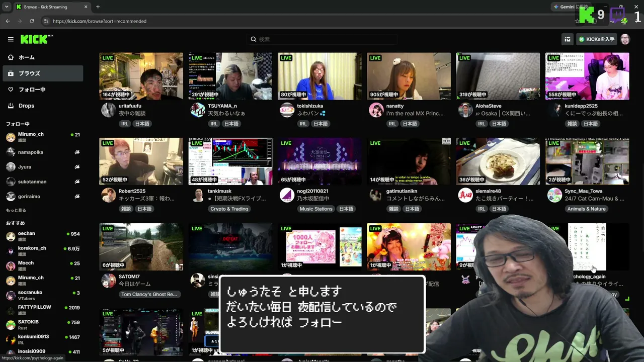Open the AlohaSteve channel name link
Viewport: 644px width, 362px height.
click(489, 106)
